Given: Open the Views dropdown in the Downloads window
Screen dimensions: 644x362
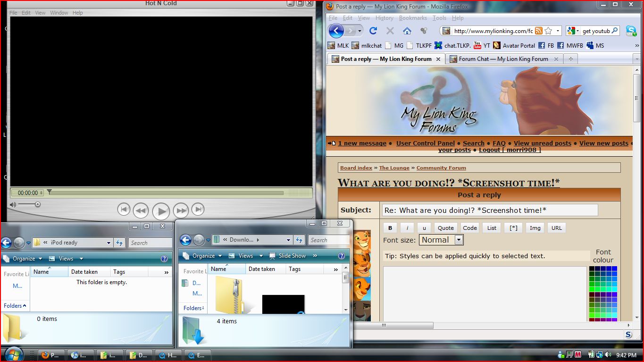Looking at the screenshot, I should point(246,256).
